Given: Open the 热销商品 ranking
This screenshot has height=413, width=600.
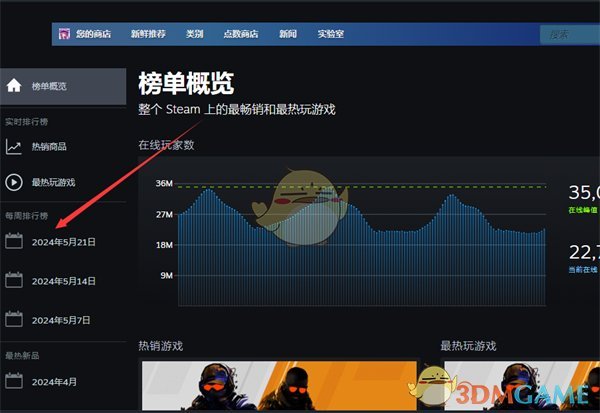Looking at the screenshot, I should click(49, 147).
